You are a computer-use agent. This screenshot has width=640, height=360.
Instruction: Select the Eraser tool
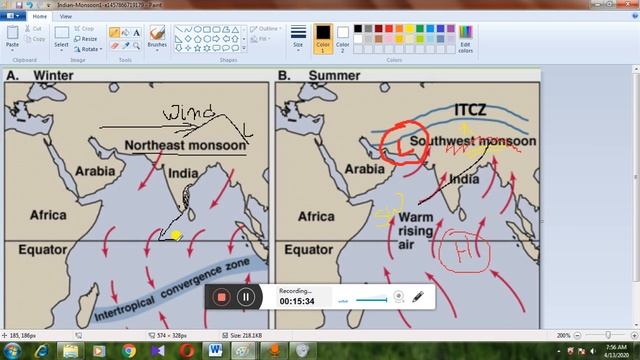point(114,45)
